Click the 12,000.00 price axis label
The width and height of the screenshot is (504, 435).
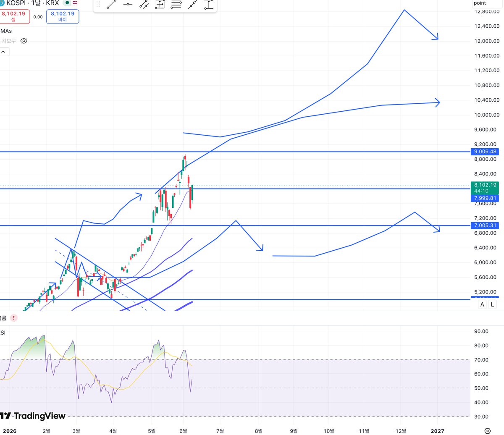(x=487, y=41)
